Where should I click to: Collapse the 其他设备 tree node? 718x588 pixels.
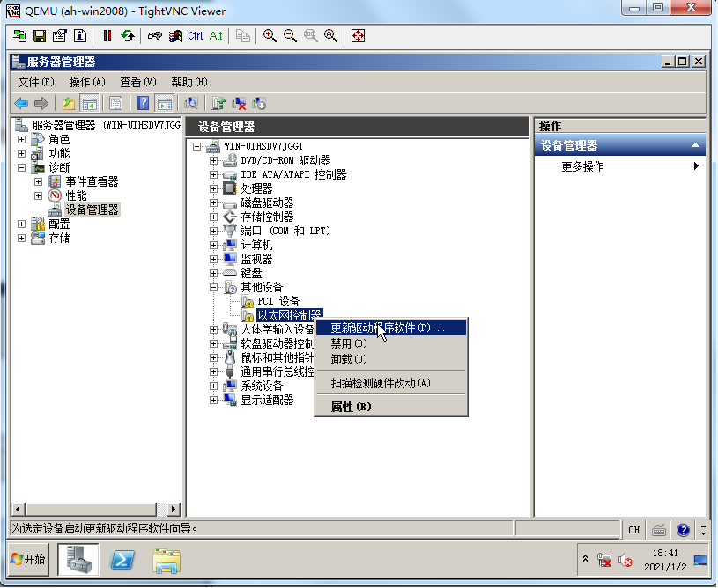pos(213,287)
